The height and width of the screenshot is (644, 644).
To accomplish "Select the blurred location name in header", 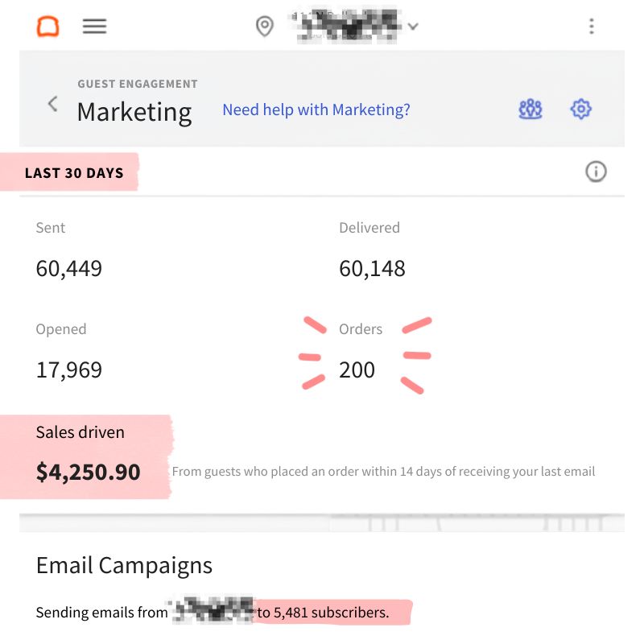I will coord(347,26).
